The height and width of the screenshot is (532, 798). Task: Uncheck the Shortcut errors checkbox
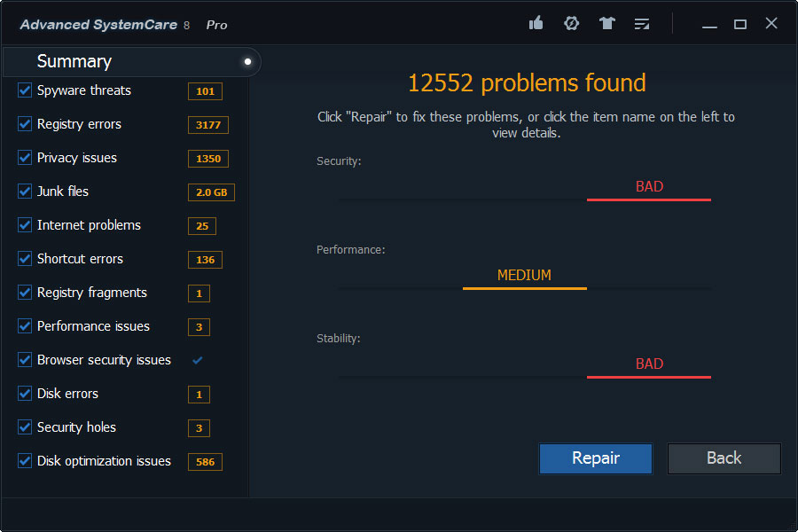click(x=25, y=259)
